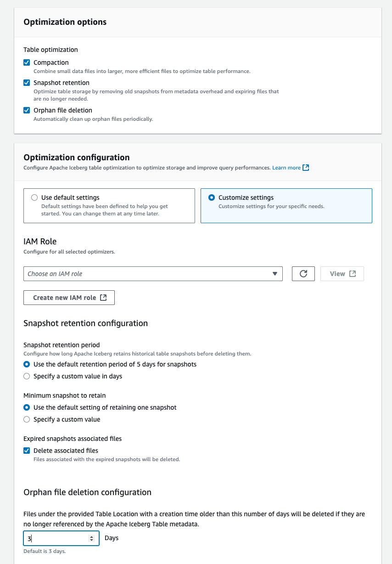Uncheck Orphan file deletion
Screen dimensions: 392x564
[26, 110]
